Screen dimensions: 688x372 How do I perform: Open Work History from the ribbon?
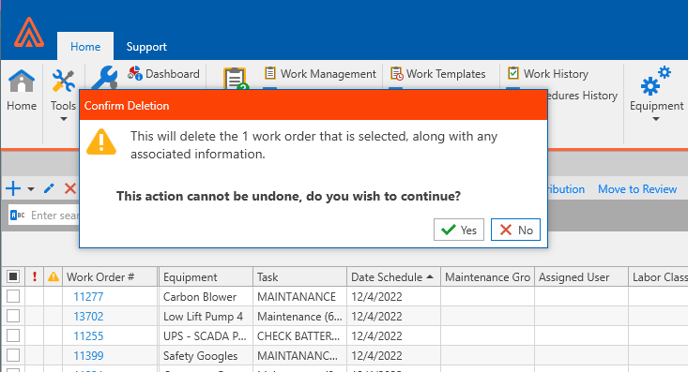tap(548, 74)
